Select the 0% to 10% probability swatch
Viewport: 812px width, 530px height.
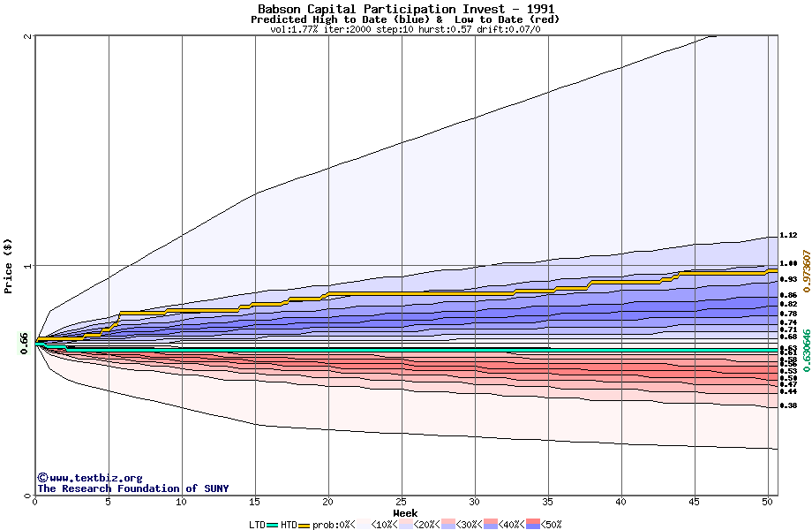[364, 525]
